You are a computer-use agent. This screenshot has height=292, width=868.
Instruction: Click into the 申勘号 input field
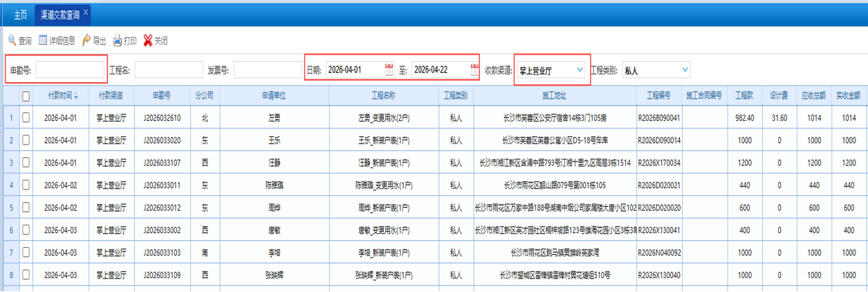69,70
